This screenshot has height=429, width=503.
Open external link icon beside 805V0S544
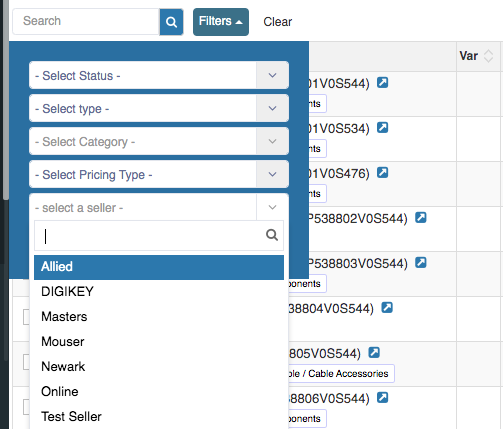tap(374, 352)
